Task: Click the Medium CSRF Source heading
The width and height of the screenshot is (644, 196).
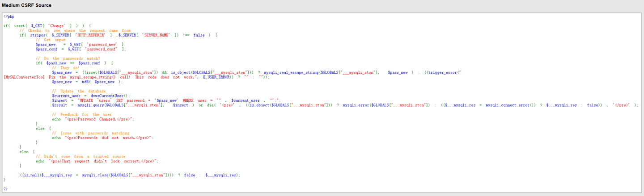Action: (x=26, y=5)
